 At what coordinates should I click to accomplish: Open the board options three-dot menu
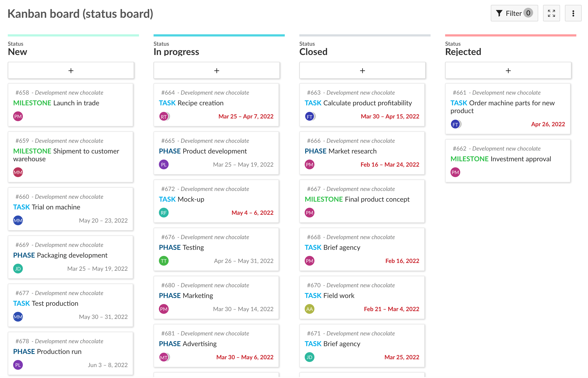pyautogui.click(x=573, y=13)
